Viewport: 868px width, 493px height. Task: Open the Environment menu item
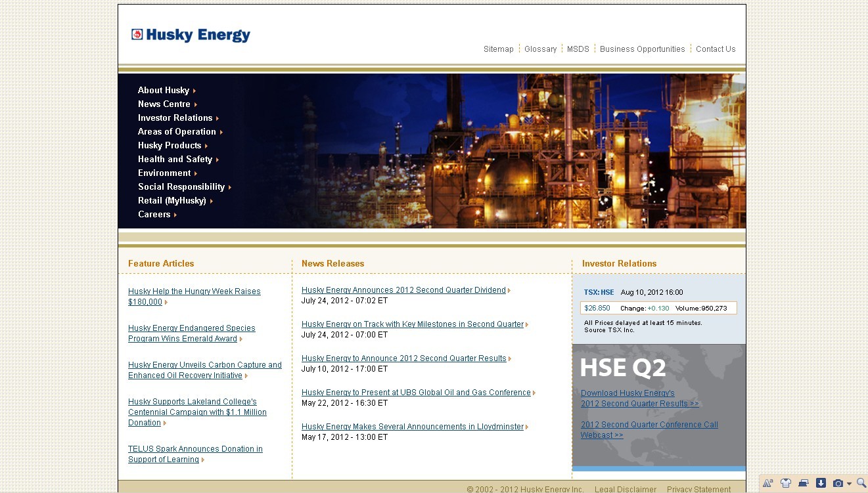(x=164, y=173)
